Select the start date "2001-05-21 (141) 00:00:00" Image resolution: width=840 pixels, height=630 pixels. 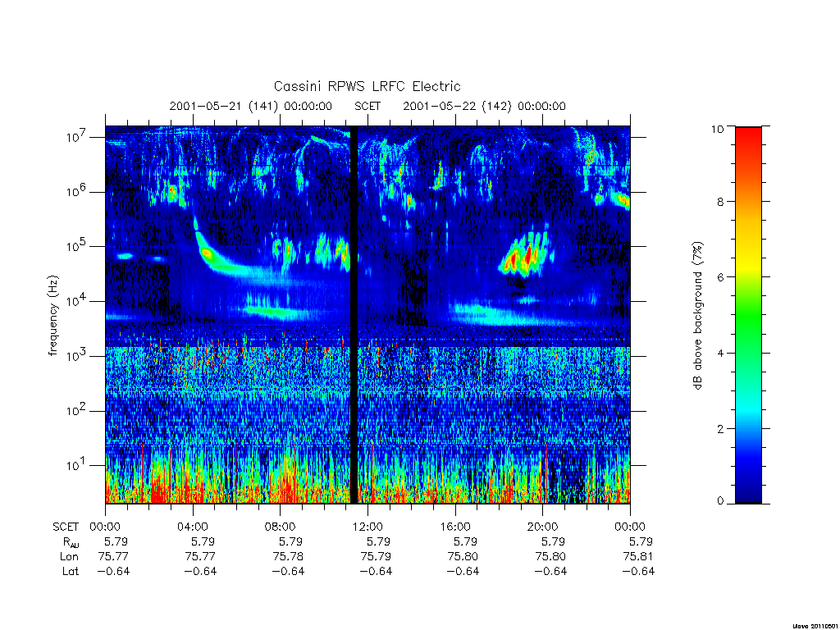coord(251,106)
